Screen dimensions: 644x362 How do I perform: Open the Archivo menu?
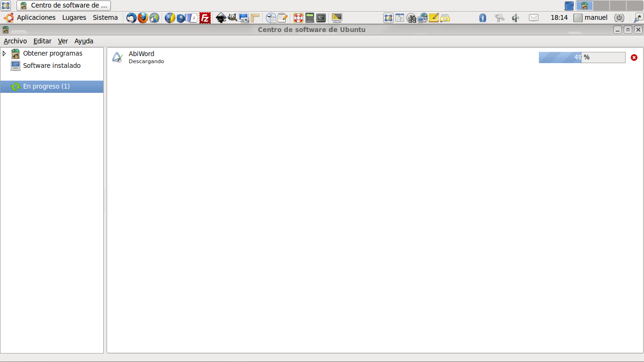pos(15,41)
